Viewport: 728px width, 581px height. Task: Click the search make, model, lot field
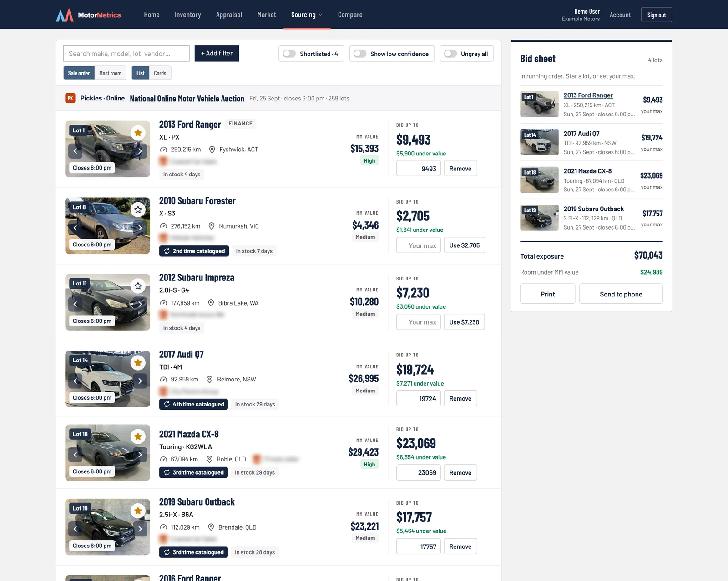pos(126,54)
